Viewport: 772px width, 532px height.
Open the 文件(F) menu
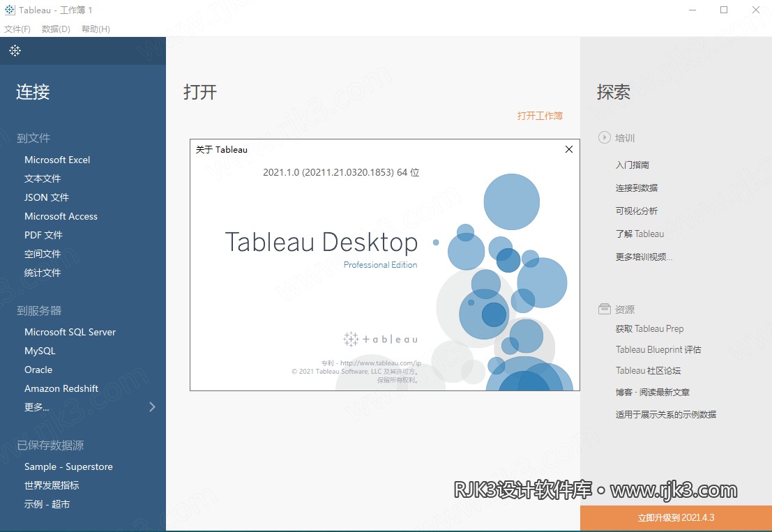[x=17, y=29]
